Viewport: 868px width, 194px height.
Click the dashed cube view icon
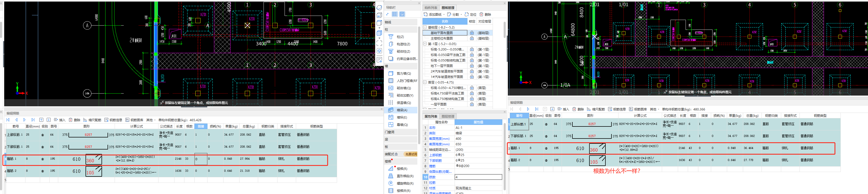coord(379,51)
